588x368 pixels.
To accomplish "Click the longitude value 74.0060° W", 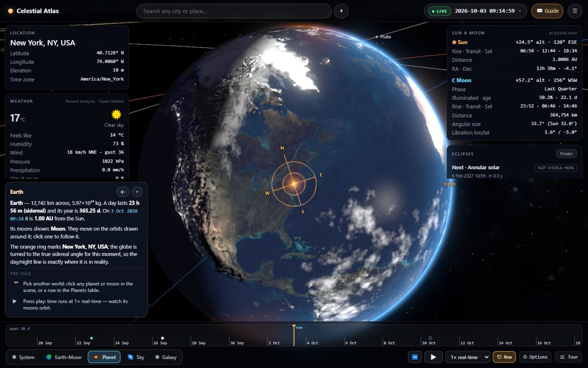I will click(110, 62).
